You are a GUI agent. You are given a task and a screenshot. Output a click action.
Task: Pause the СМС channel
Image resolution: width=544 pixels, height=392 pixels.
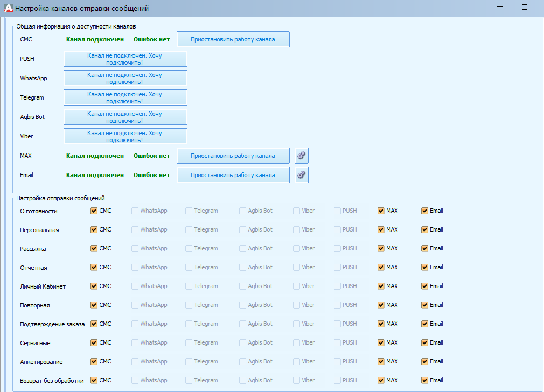(x=233, y=39)
